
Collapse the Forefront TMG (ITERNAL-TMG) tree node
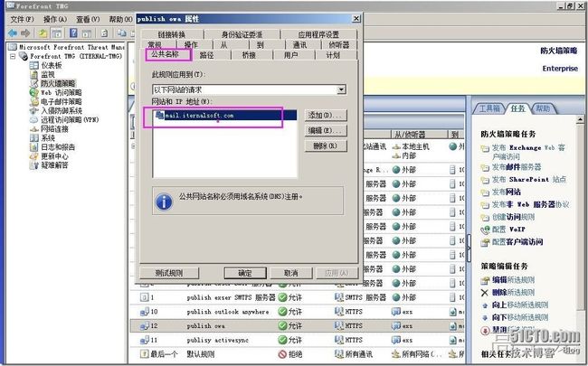pyautogui.click(x=13, y=57)
